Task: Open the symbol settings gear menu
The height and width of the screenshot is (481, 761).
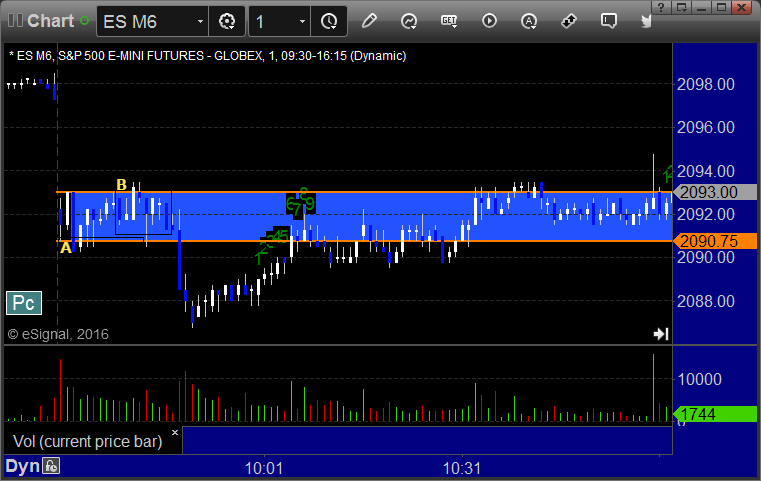Action: pos(227,21)
